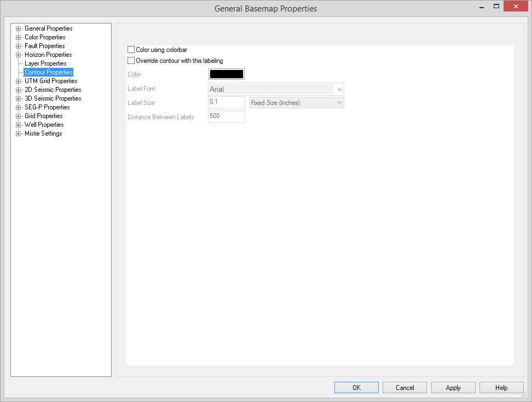Select 3D Seismic Properties item
The height and width of the screenshot is (402, 532).
[53, 98]
